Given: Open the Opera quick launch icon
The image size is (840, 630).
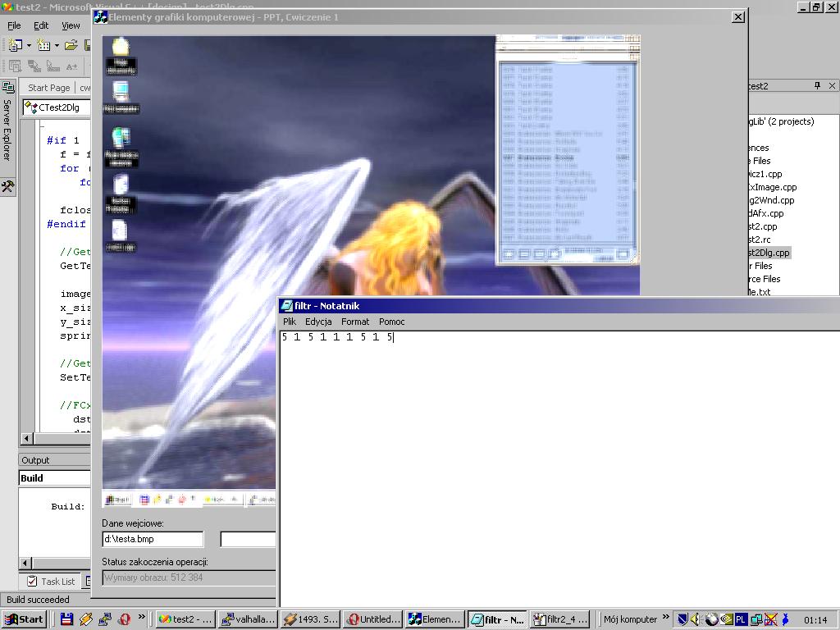Looking at the screenshot, I should (x=125, y=619).
